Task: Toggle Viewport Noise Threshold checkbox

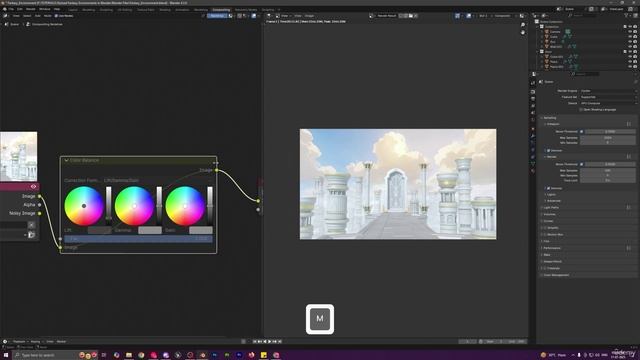Action: [x=582, y=131]
